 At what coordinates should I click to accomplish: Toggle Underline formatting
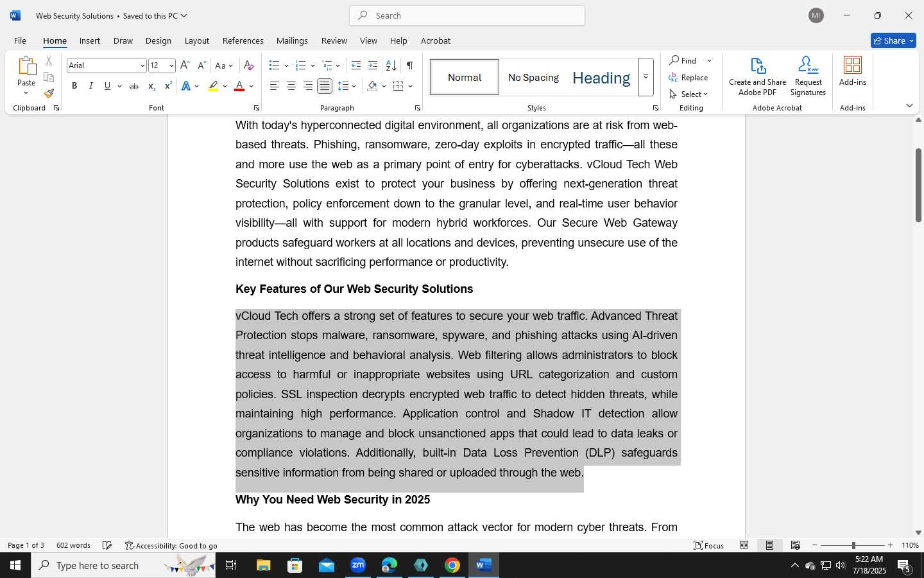[x=107, y=86]
